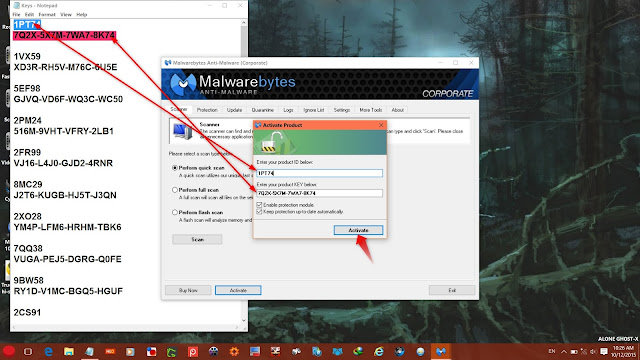The width and height of the screenshot is (640, 360).
Task: Click the computer scanner icon in the Scanner panel
Action: 182,131
